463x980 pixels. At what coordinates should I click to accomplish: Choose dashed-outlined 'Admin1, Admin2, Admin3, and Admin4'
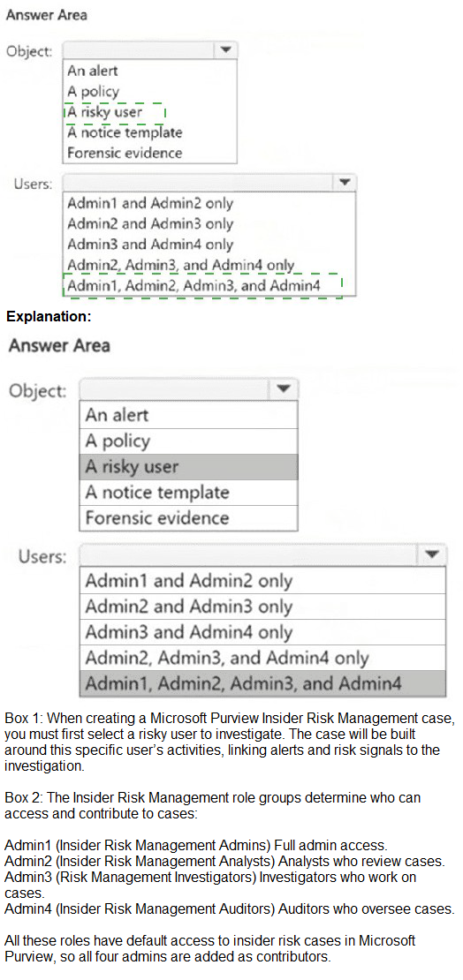click(202, 286)
